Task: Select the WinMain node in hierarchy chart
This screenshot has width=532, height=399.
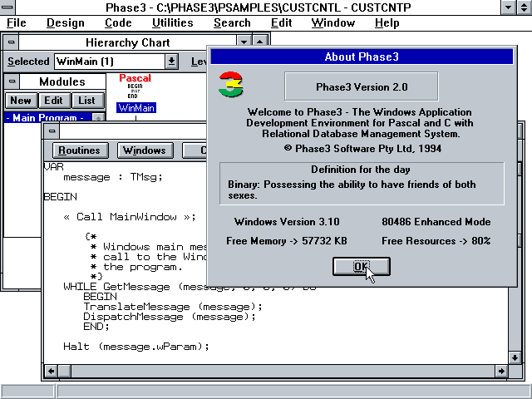Action: (x=136, y=108)
